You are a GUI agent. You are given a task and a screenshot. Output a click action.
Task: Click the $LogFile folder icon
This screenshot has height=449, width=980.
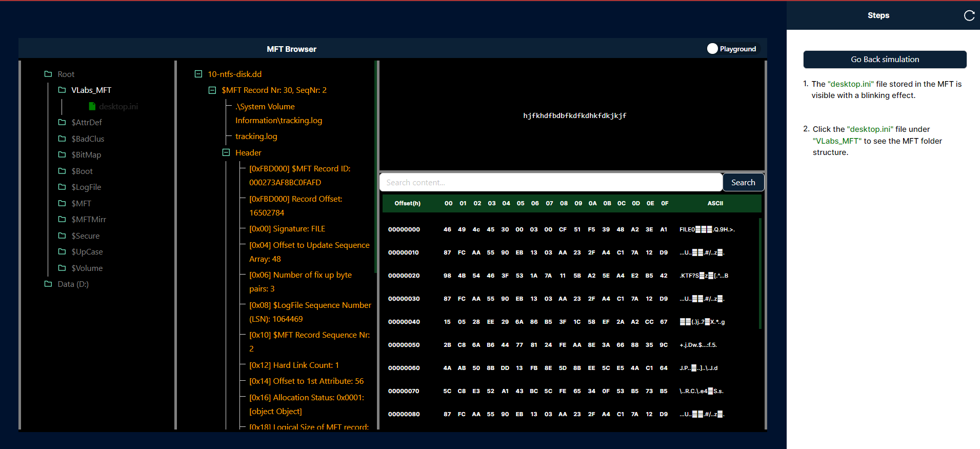(x=62, y=187)
